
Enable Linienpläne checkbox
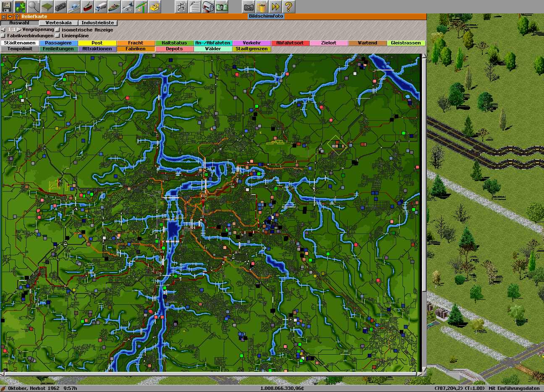[x=58, y=36]
